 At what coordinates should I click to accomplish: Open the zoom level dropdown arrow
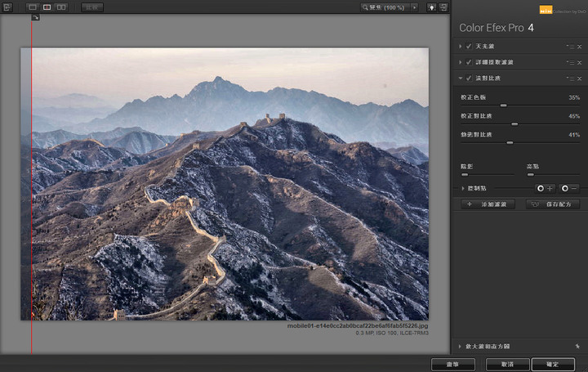415,7
